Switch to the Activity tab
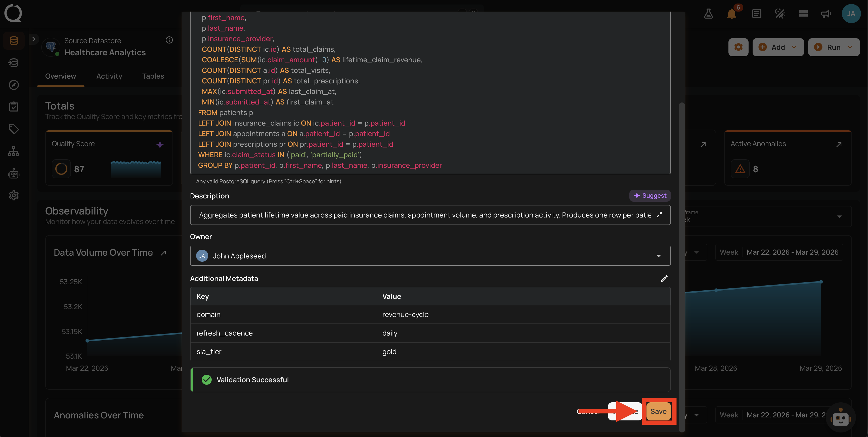868x437 pixels. 109,76
